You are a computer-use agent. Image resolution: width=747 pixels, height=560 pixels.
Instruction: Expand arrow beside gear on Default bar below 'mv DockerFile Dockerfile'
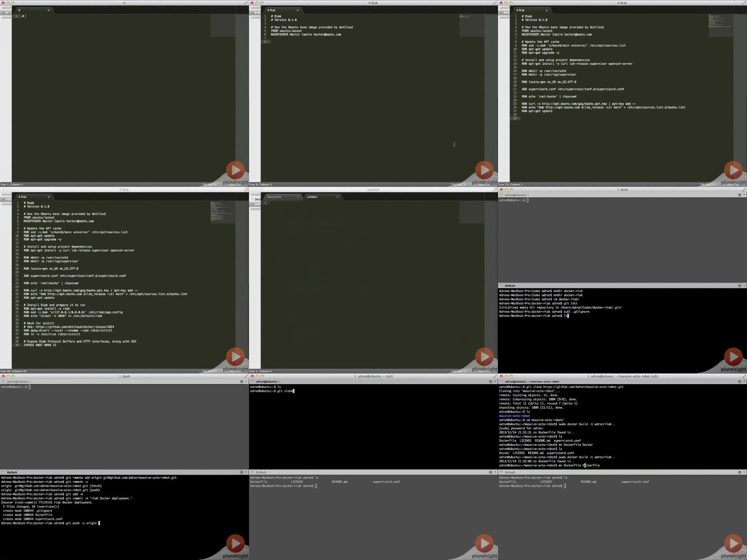[x=744, y=472]
